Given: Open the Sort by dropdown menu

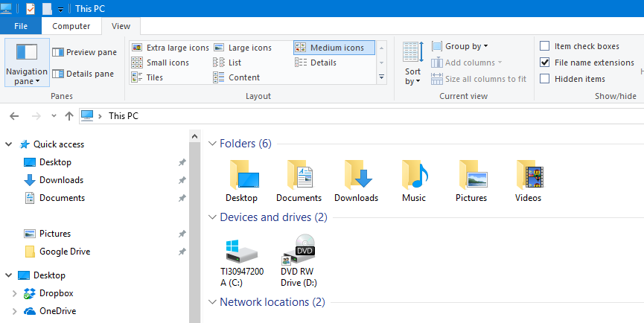Looking at the screenshot, I should pyautogui.click(x=413, y=77).
